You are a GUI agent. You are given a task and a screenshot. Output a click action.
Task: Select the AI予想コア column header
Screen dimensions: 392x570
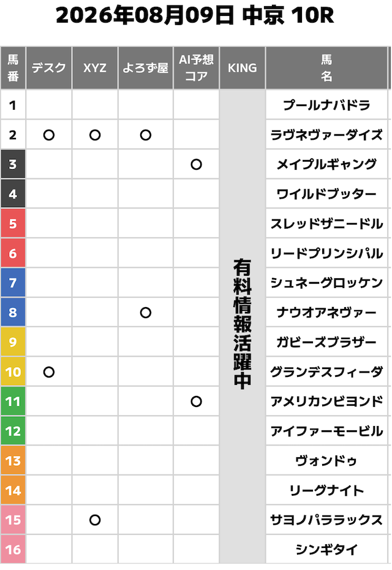click(196, 68)
